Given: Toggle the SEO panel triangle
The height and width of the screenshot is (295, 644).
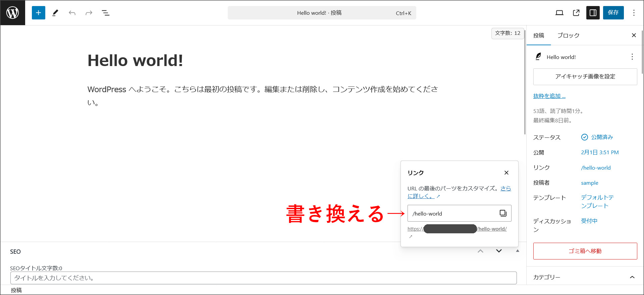Looking at the screenshot, I should (518, 251).
